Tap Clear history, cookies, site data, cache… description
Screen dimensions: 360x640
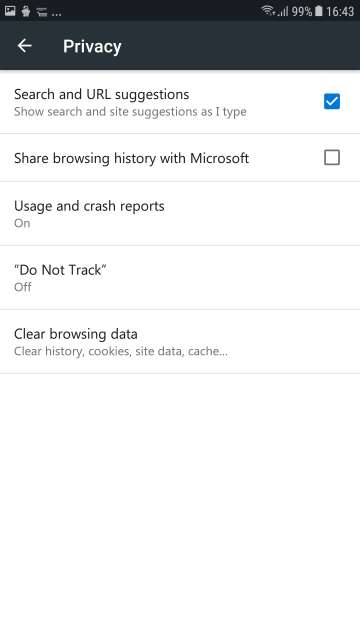121,351
